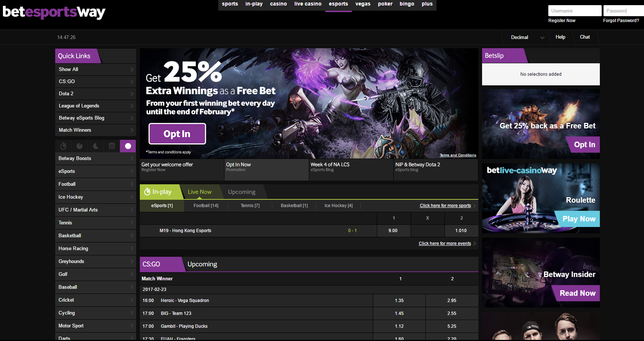Select the partial pie time filter icon
Screen dimensions: 644x341
[96, 146]
